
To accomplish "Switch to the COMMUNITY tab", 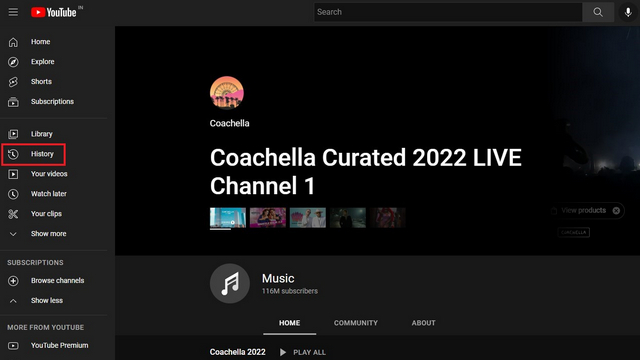I will click(x=356, y=323).
